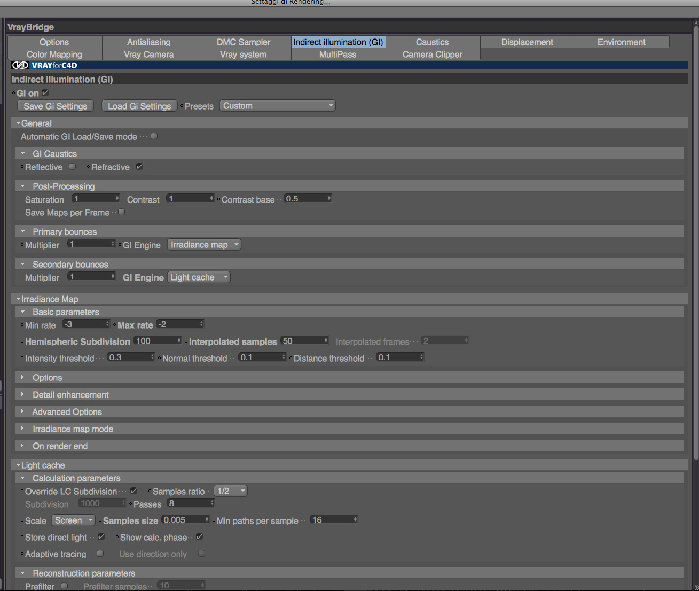
Task: Toggle Store direct light checkbox
Action: click(101, 537)
